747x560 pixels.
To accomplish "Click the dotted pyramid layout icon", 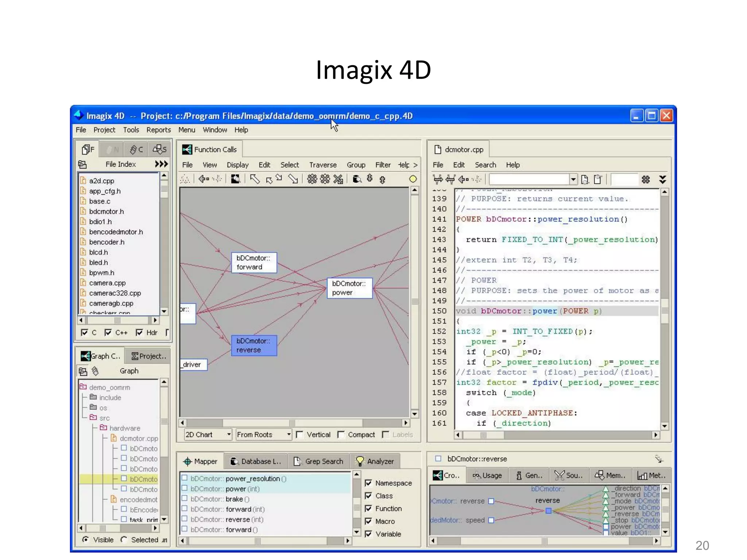I will tap(185, 179).
